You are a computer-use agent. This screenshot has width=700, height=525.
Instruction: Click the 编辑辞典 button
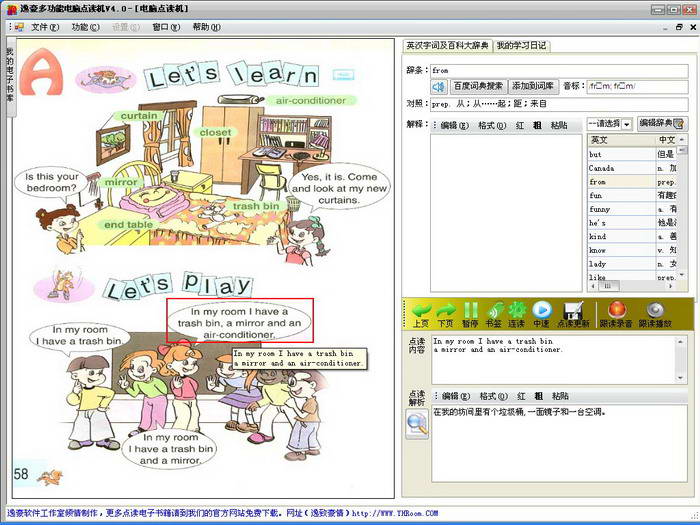coord(662,123)
